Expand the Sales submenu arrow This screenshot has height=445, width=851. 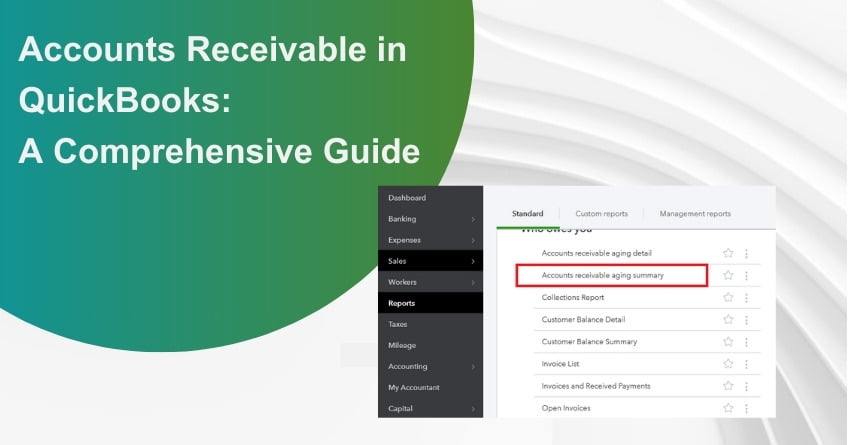[x=473, y=262]
